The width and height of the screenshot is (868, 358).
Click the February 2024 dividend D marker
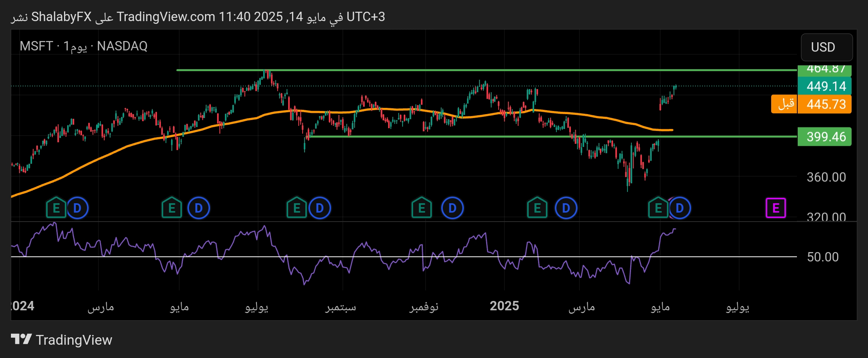77,208
